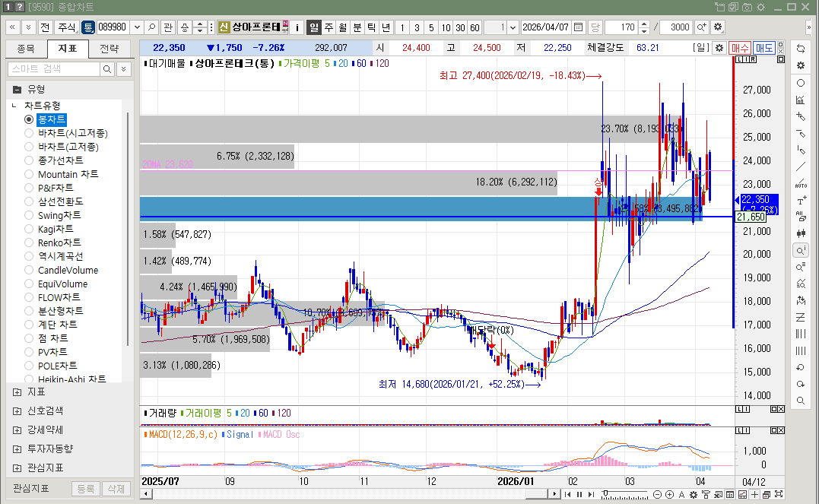819x504 pixels.
Task: Click the stock info 'i' icon
Action: coord(297,27)
